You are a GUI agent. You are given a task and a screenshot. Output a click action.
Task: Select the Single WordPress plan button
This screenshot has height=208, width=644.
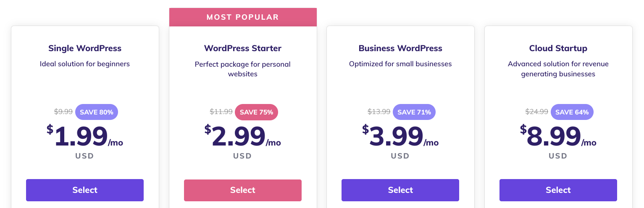pyautogui.click(x=85, y=190)
